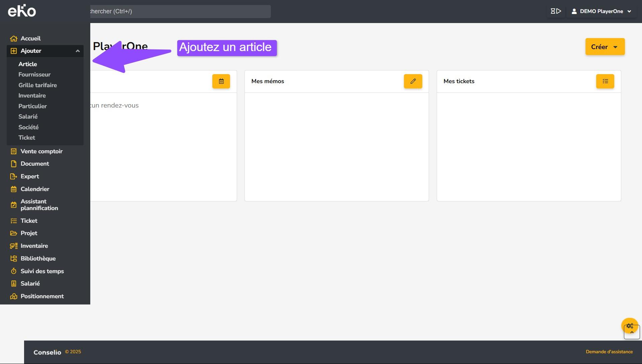Go to Bibliothèque in the sidebar
642x364 pixels.
(x=38, y=258)
